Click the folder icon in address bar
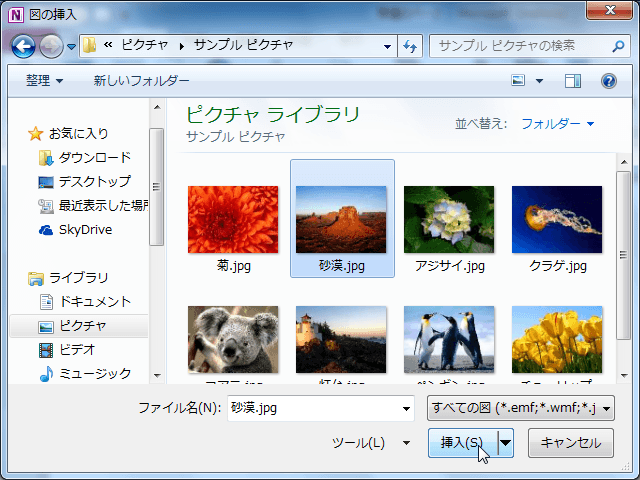Screen dimensions: 640x480 coord(89,45)
